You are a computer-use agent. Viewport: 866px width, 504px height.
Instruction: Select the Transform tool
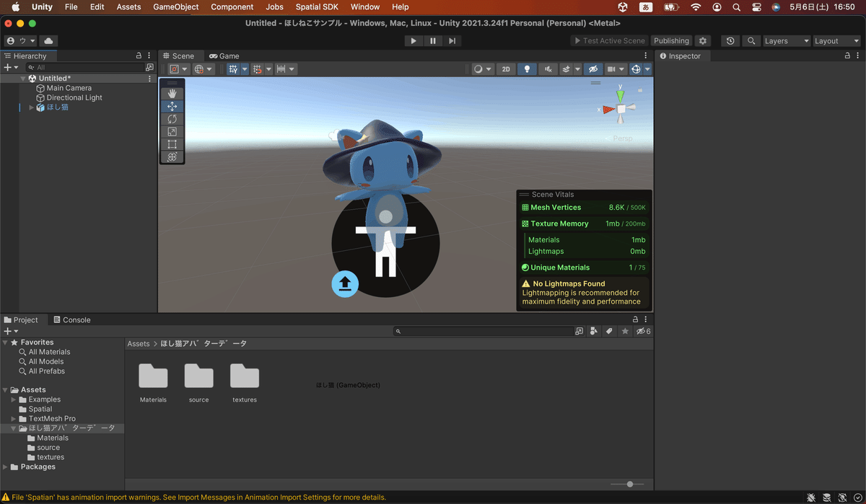pyautogui.click(x=172, y=156)
